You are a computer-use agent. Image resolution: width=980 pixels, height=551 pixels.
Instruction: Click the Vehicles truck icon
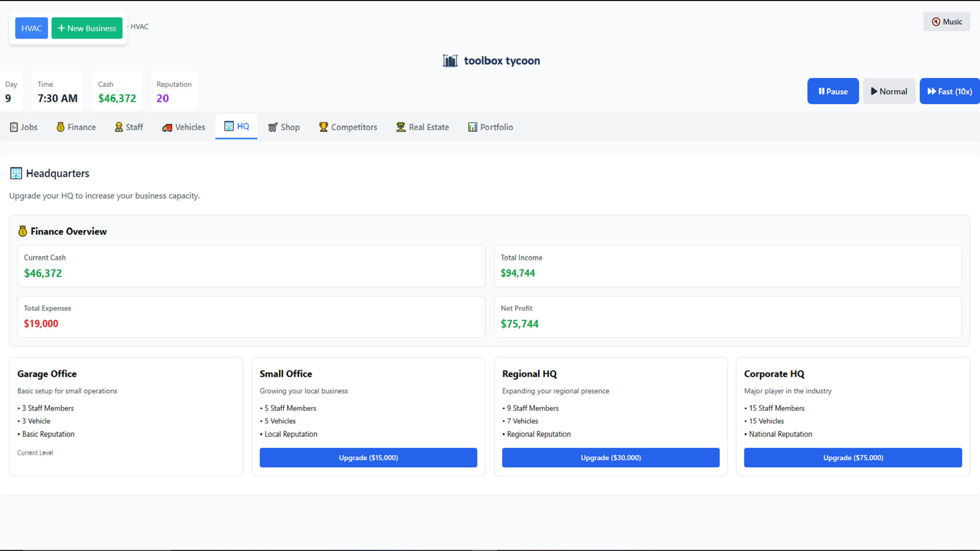pos(167,128)
